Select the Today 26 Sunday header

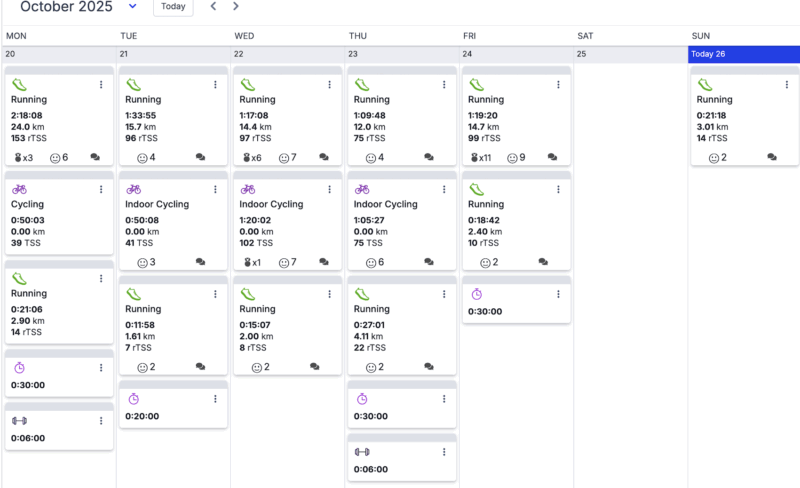744,54
